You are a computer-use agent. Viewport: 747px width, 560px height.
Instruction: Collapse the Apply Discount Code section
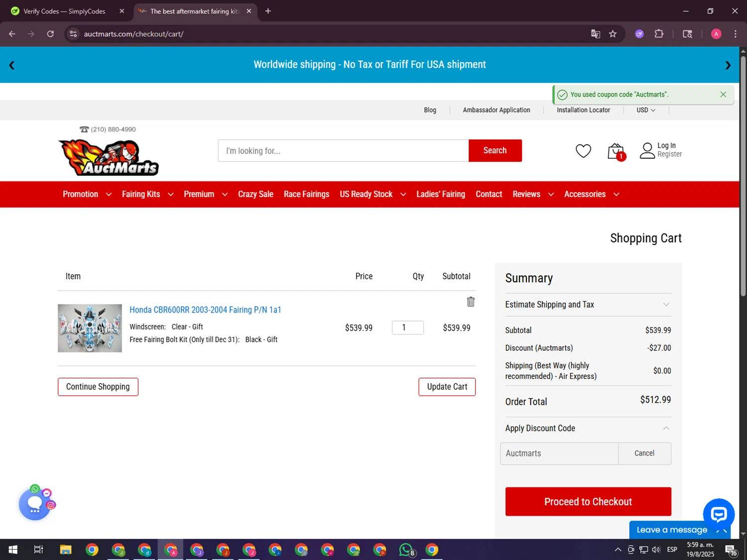[x=588, y=428]
